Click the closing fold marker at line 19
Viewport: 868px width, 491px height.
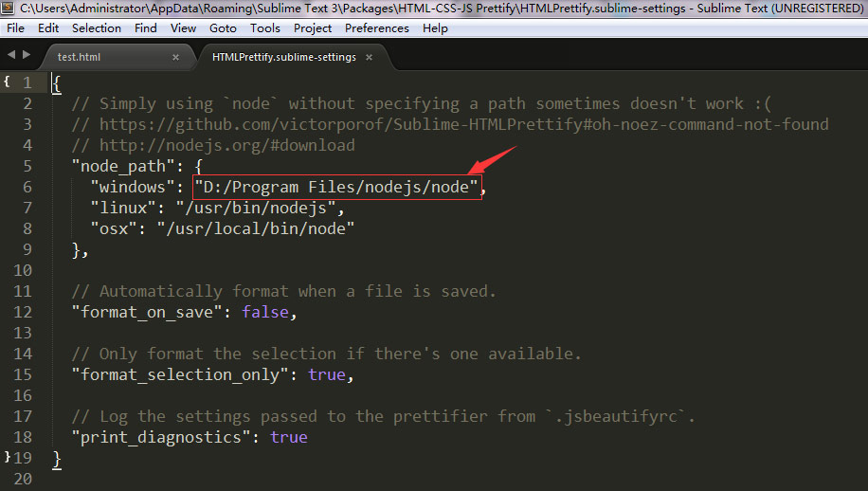pos(7,457)
